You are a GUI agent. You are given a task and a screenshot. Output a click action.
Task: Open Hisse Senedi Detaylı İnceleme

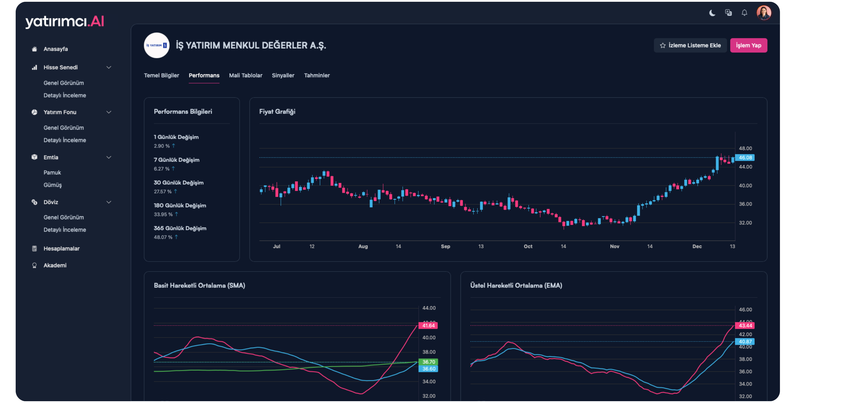click(x=65, y=95)
